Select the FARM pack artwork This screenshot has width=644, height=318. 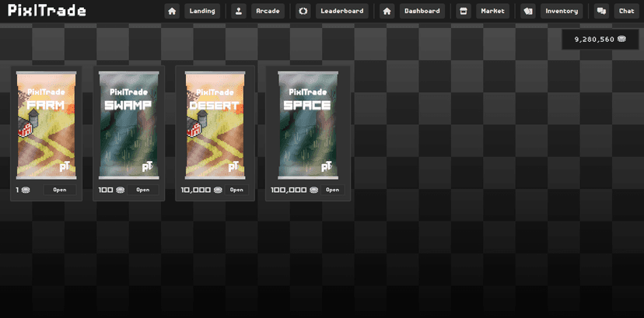coord(46,125)
